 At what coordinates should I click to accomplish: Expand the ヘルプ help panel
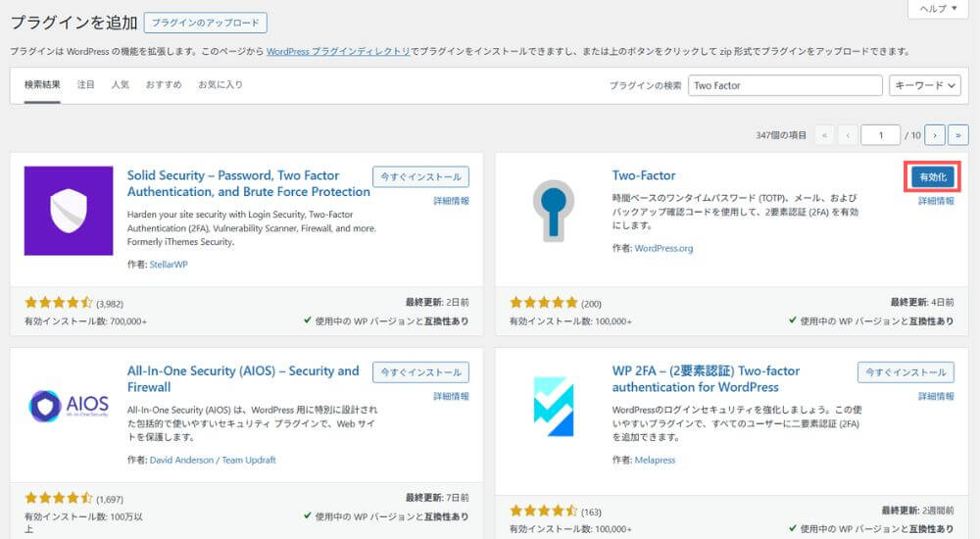pyautogui.click(x=940, y=9)
